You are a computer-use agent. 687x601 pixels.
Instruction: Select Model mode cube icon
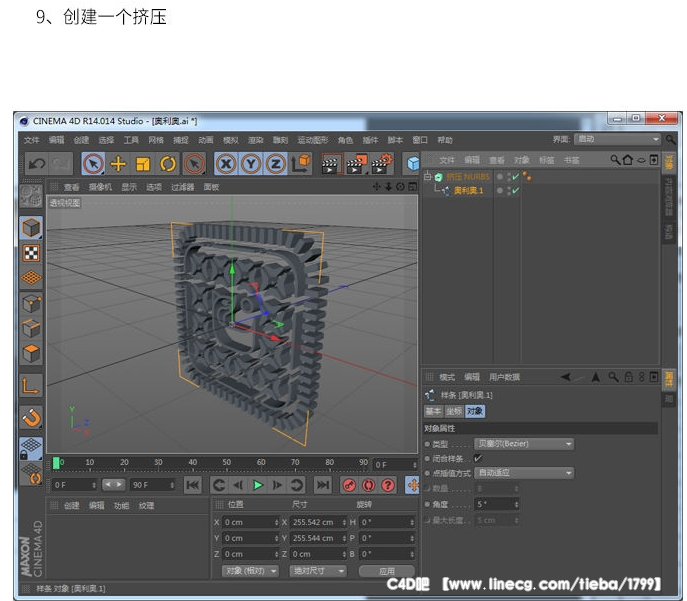point(31,228)
